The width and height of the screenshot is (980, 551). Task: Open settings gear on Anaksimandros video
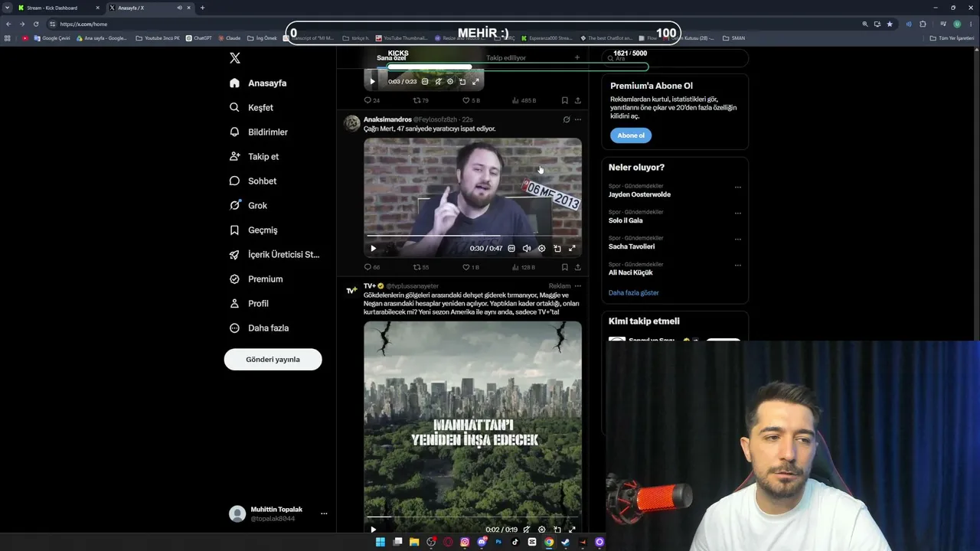click(x=541, y=248)
